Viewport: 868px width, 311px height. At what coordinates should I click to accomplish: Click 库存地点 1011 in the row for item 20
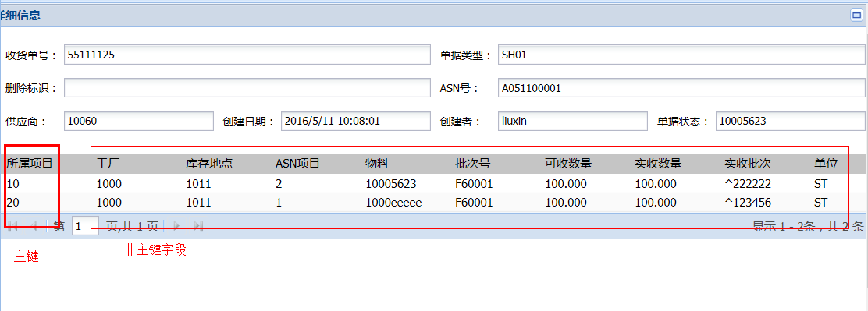pos(198,203)
